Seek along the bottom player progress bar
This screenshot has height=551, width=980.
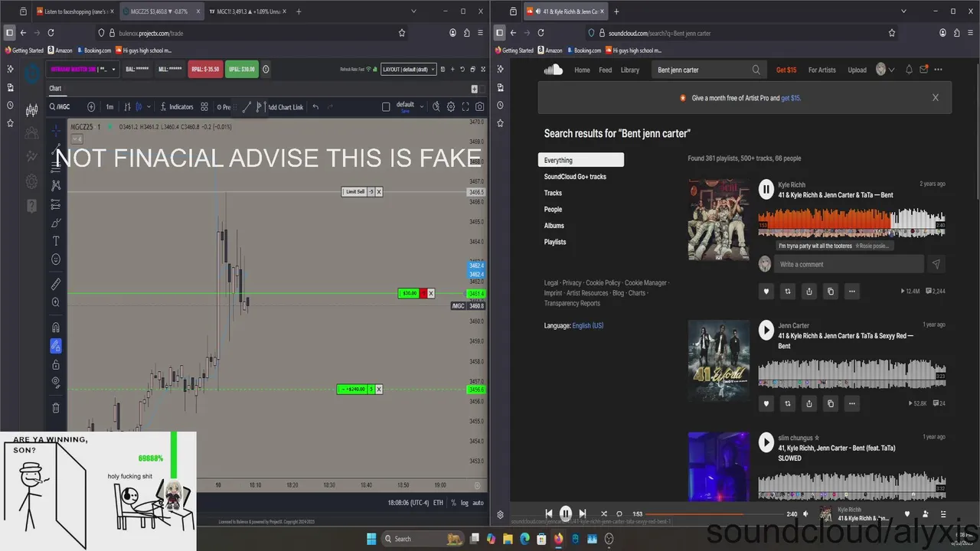point(714,514)
